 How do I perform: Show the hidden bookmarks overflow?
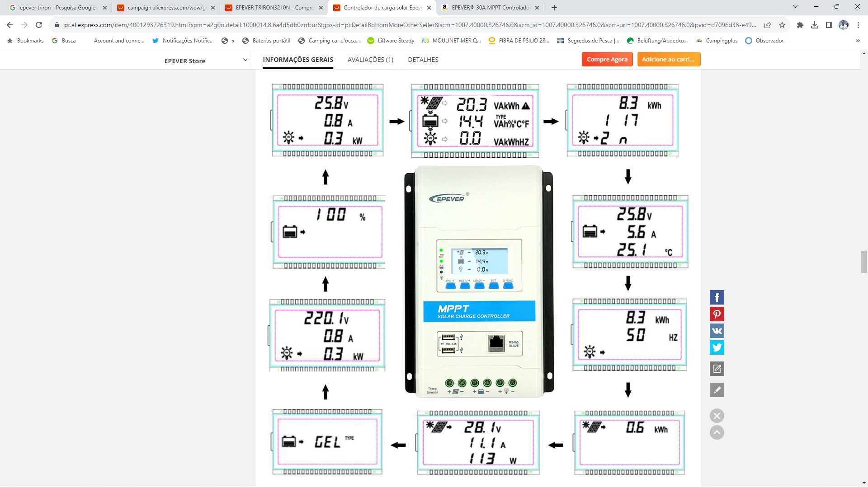point(858,41)
